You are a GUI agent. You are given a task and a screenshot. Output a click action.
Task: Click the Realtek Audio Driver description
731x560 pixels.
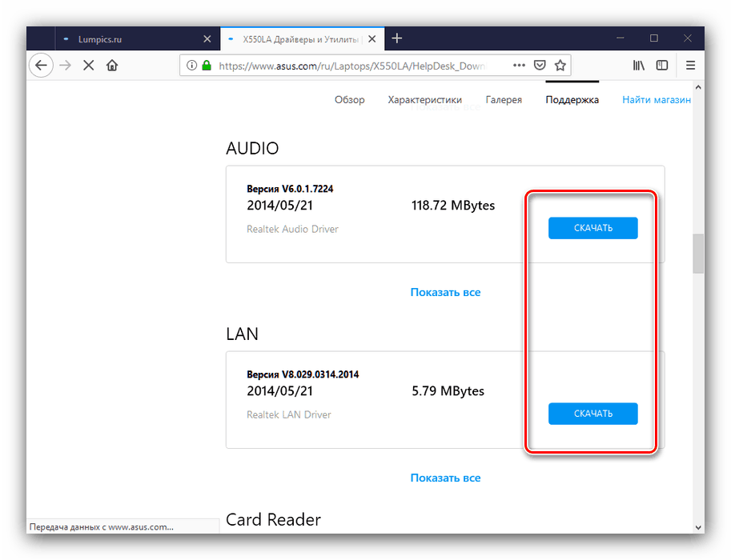click(293, 229)
